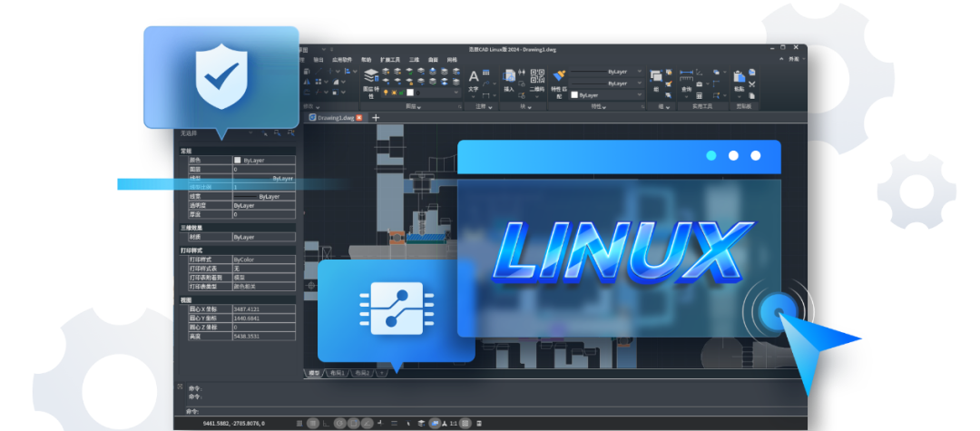Open the 三维 (3D) ribbon tab
Image resolution: width=980 pixels, height=431 pixels.
(414, 59)
